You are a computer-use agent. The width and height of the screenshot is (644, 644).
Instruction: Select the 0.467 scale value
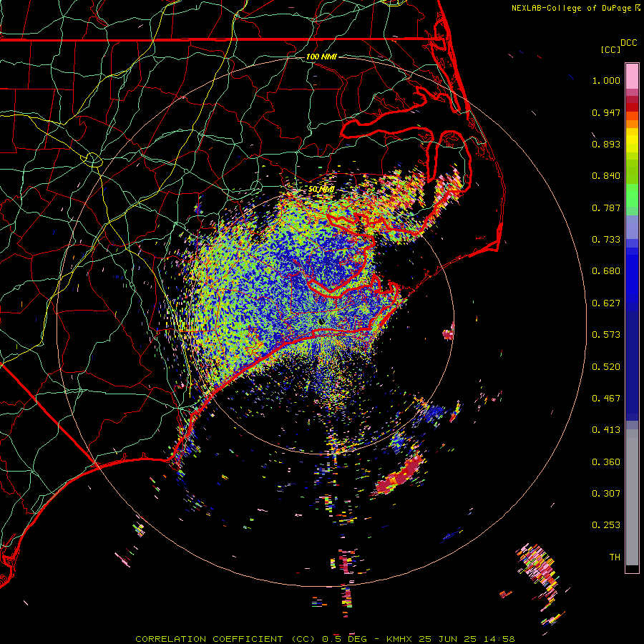point(606,399)
